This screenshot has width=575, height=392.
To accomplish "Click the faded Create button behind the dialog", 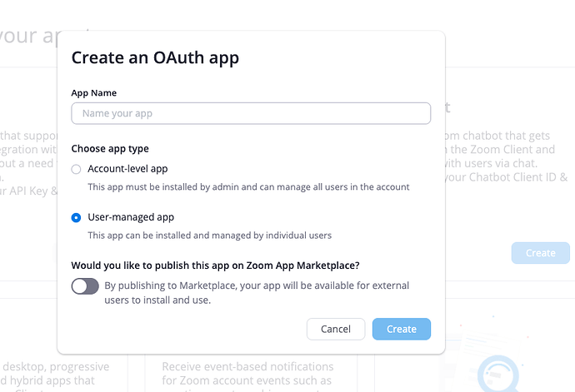I will pyautogui.click(x=540, y=253).
